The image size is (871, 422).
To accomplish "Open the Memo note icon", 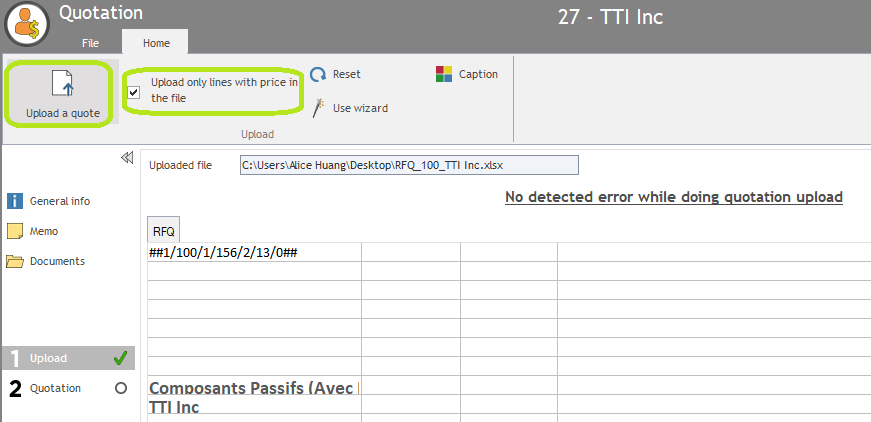I will [15, 231].
